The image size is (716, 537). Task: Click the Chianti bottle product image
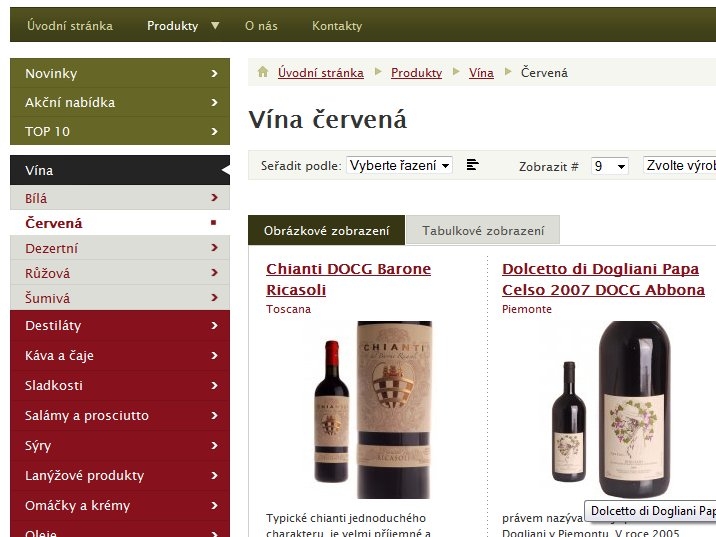click(x=373, y=410)
